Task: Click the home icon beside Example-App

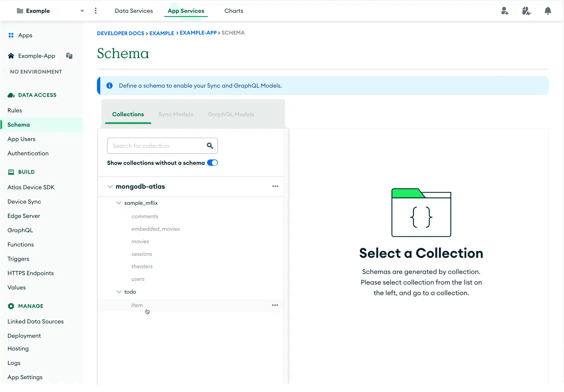Action: pyautogui.click(x=11, y=56)
